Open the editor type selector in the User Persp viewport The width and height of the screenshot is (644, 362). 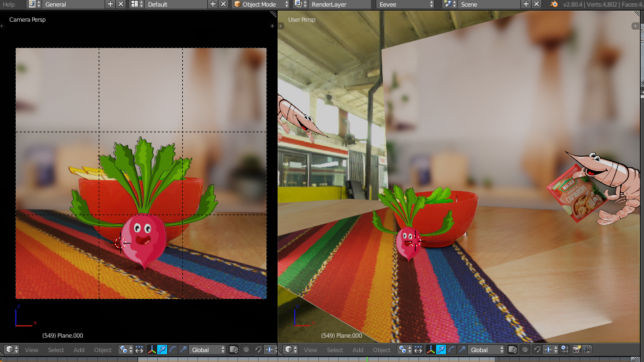290,349
